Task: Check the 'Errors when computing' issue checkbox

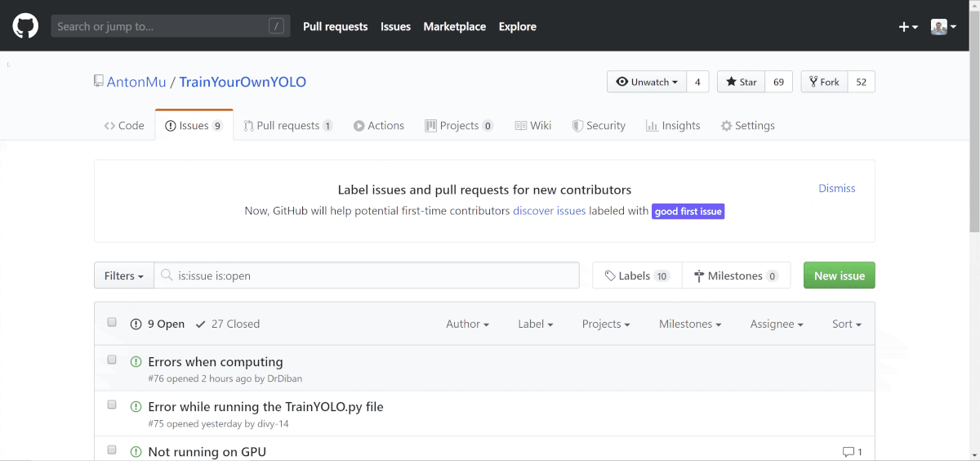Action: click(113, 360)
